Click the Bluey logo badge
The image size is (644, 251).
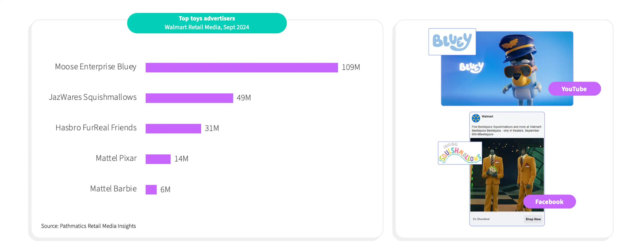click(452, 42)
